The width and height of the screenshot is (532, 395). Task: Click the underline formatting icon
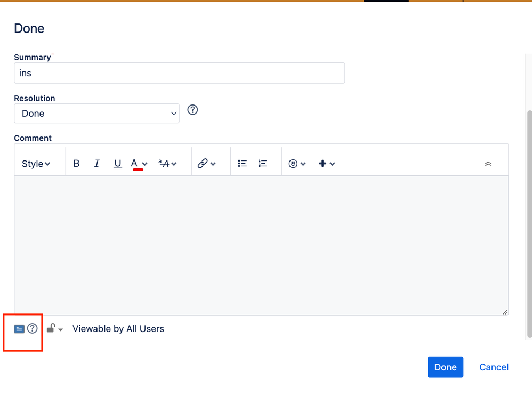tap(117, 163)
